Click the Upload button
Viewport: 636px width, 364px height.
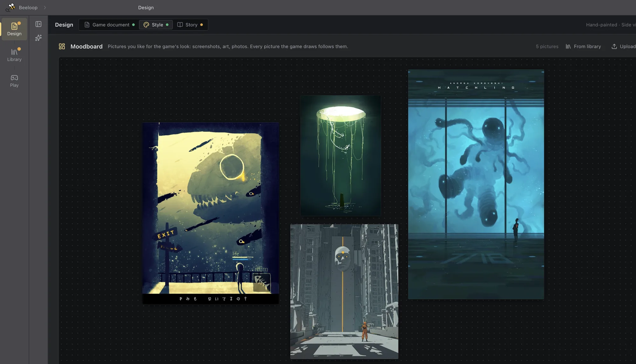624,46
